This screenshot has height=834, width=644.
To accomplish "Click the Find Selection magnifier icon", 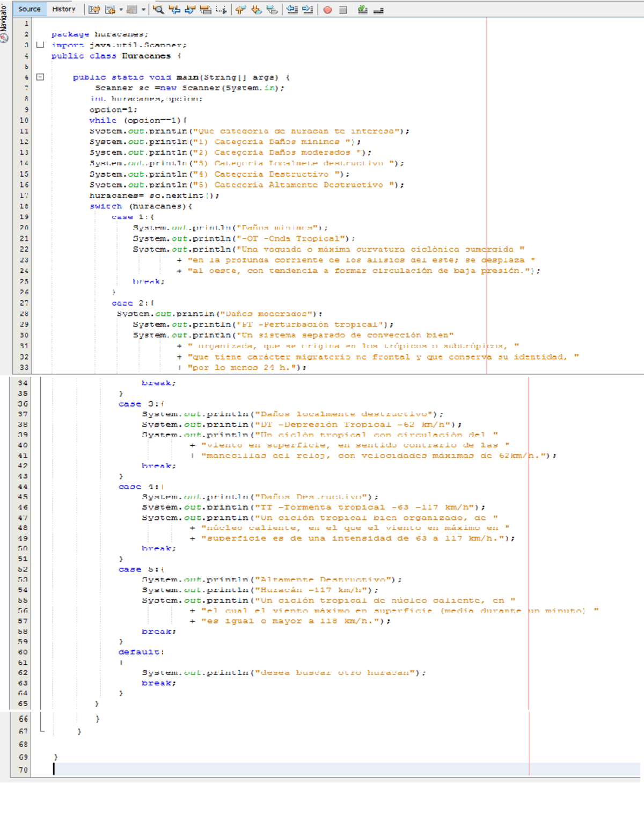I will tap(158, 10).
